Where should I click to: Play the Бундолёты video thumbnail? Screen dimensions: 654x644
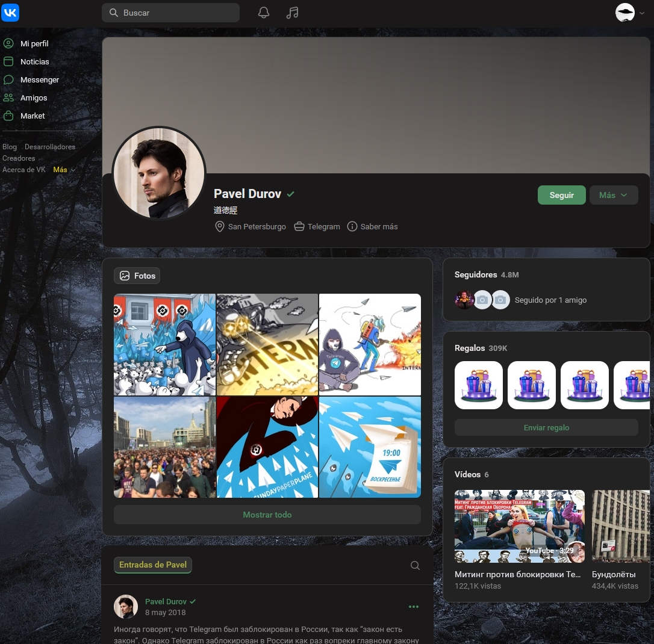(621, 527)
